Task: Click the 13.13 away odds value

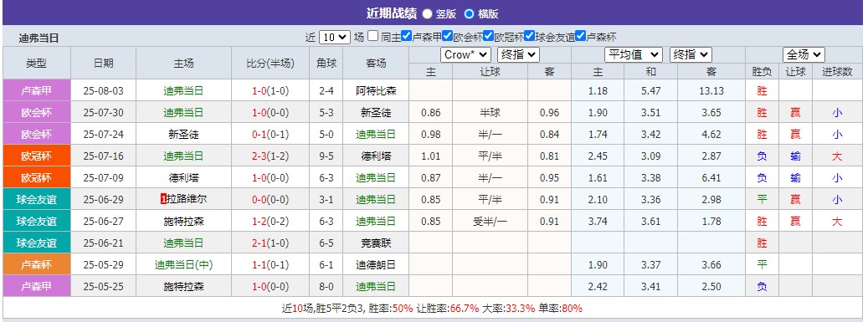Action: [x=711, y=90]
